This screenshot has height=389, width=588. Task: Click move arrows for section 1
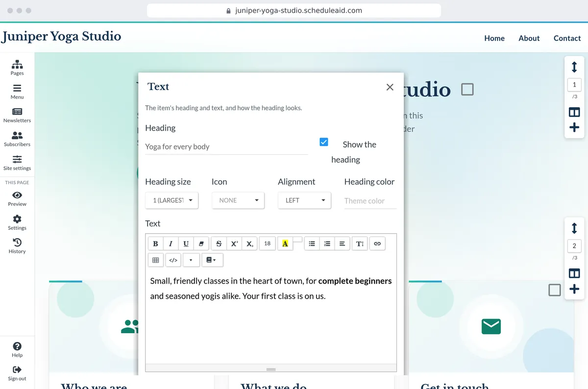(574, 66)
